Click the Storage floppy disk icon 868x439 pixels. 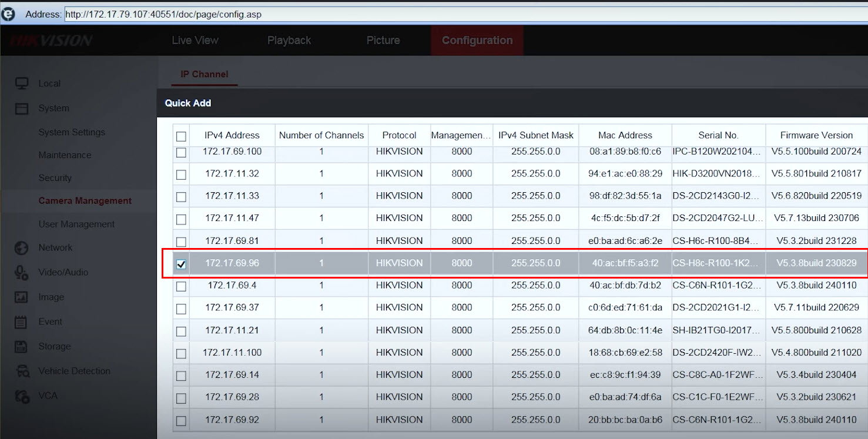[x=21, y=347]
